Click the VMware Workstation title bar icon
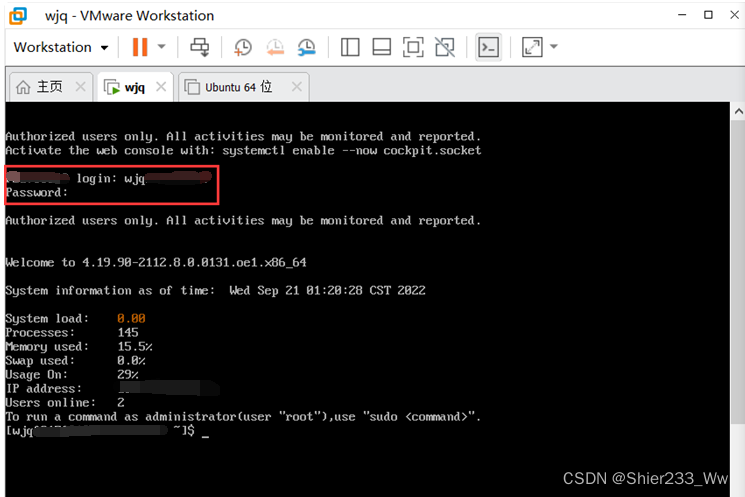Viewport: 745px width, 497px height. click(18, 15)
